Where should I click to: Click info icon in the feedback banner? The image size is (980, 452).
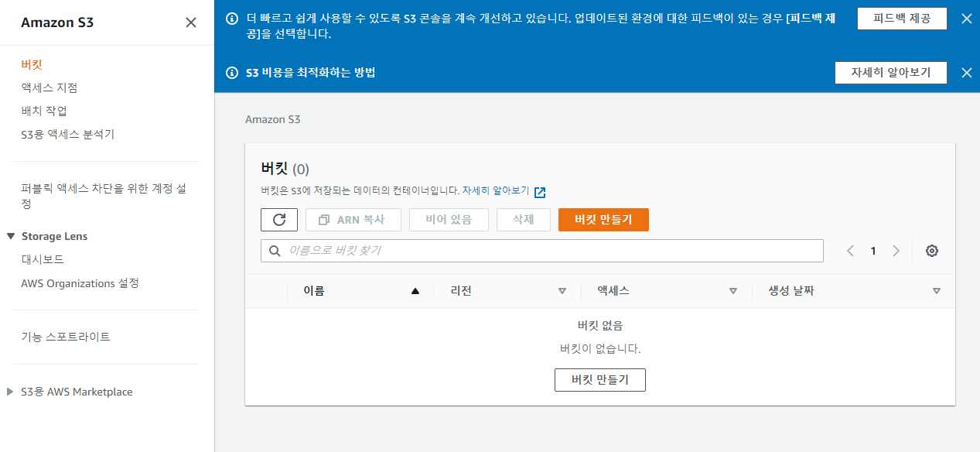pos(231,19)
